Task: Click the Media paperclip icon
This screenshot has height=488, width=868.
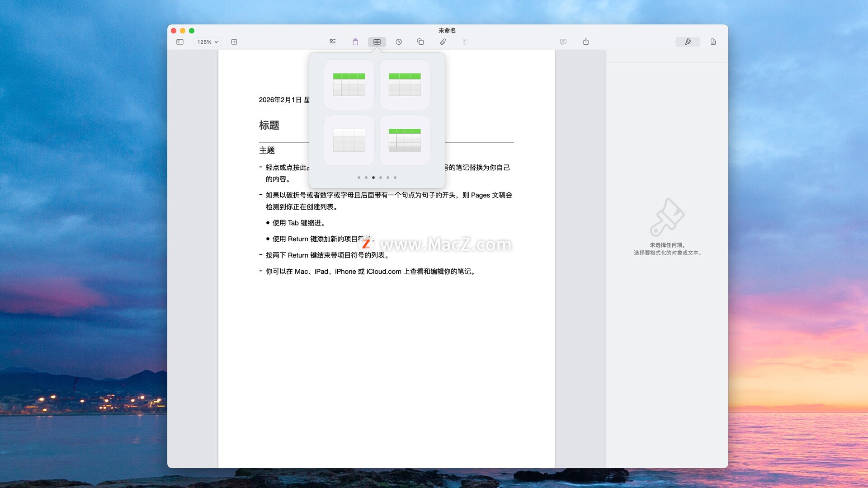Action: [443, 42]
